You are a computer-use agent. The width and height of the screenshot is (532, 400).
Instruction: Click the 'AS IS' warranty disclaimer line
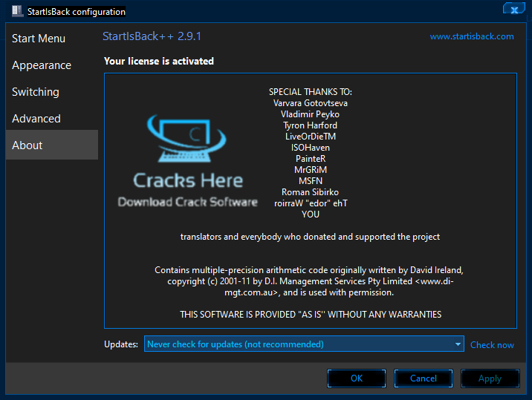311,315
